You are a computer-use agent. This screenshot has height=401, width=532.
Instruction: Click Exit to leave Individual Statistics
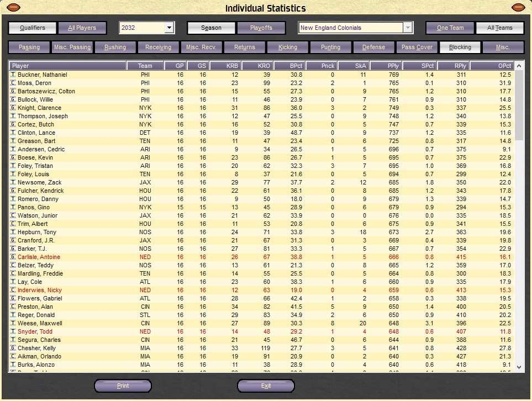click(266, 386)
